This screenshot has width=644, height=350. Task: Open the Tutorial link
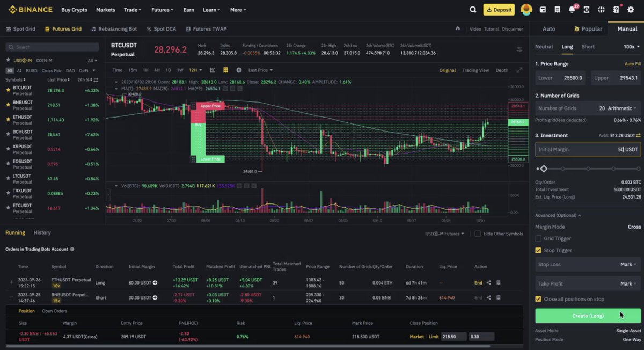click(491, 29)
